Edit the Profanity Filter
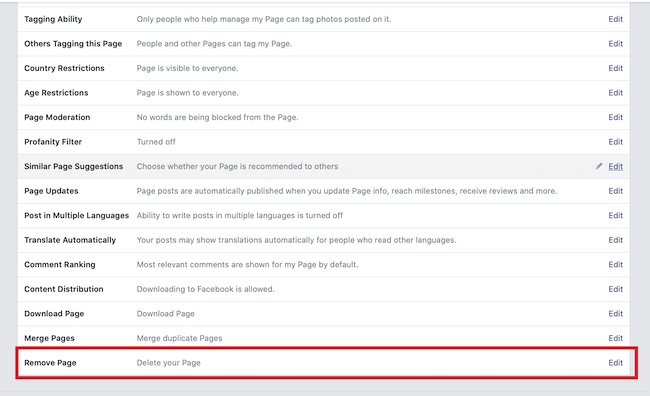650x396 pixels. point(616,142)
